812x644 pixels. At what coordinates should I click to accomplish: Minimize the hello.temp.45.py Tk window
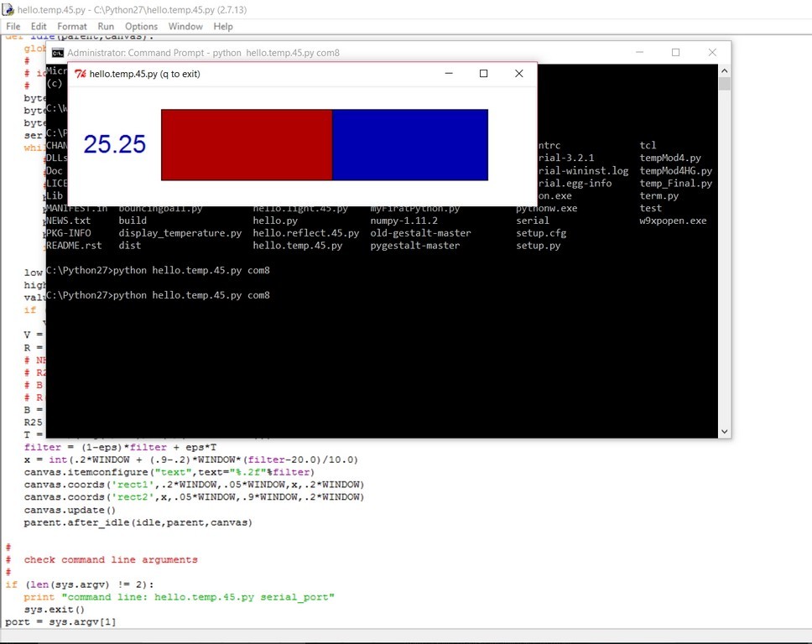[449, 74]
